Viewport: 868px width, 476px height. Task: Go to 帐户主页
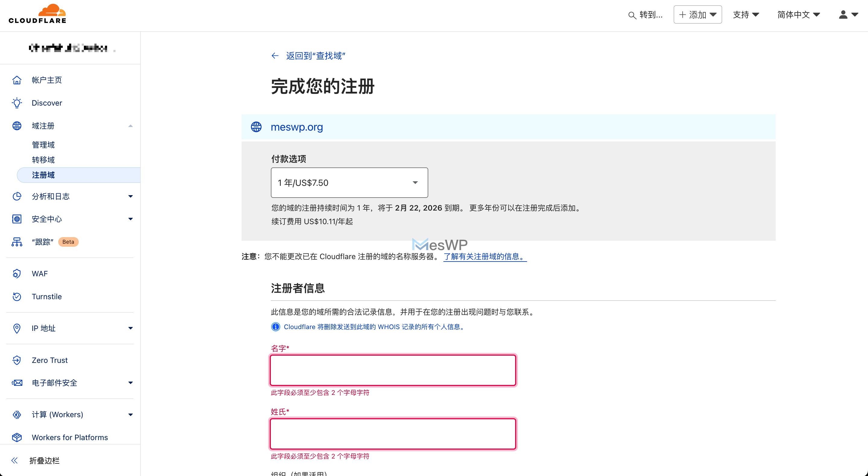pos(47,80)
